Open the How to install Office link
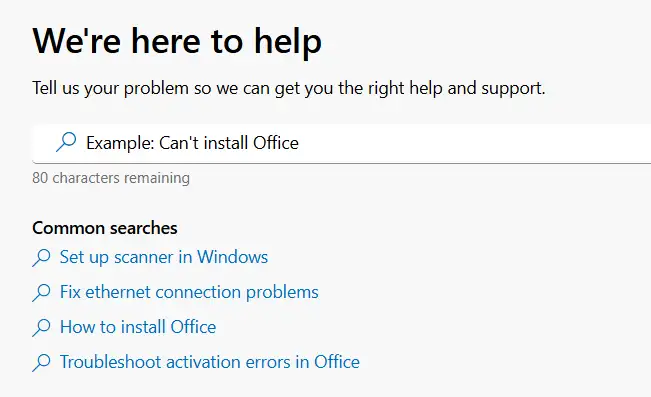Image resolution: width=651 pixels, height=397 pixels. click(138, 327)
